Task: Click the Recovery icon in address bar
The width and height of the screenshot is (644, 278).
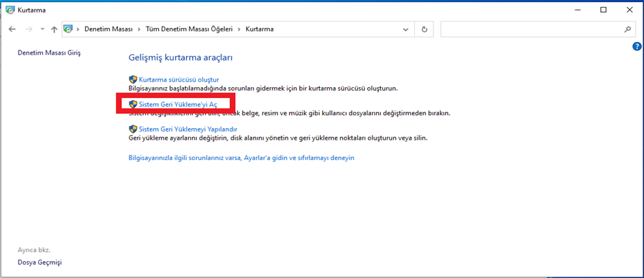Action: coord(68,29)
